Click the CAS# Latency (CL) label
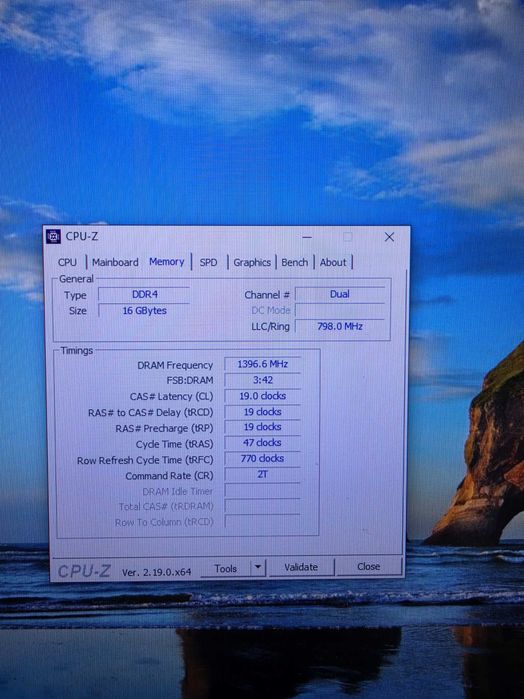 (x=171, y=396)
